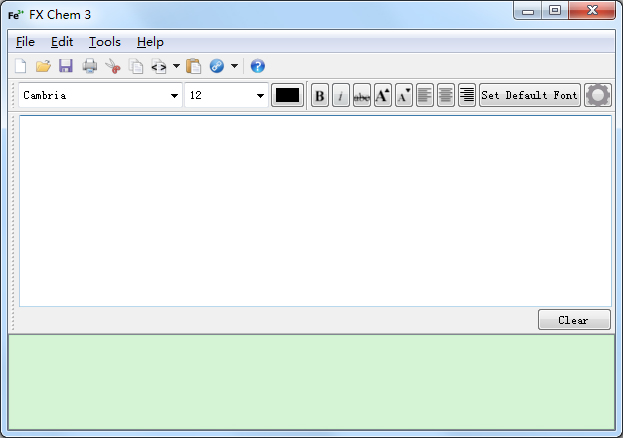The height and width of the screenshot is (438, 623).
Task: Open the font size 12 dropdown
Action: click(260, 96)
